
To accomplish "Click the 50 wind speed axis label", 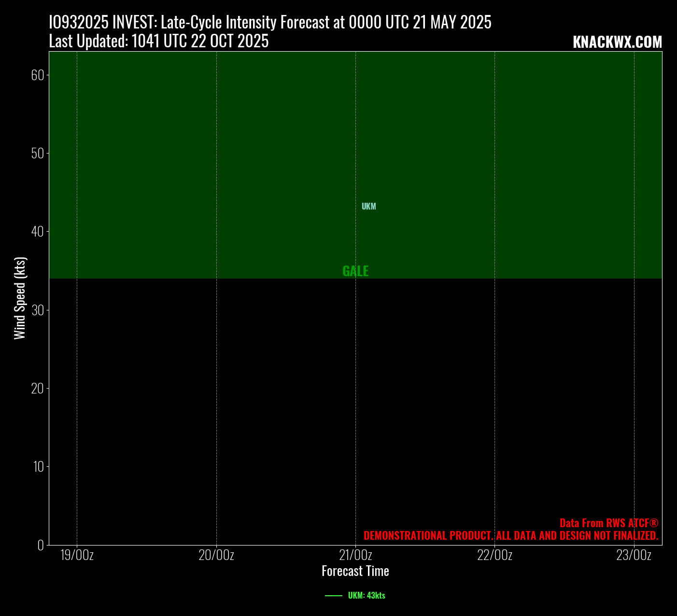I will (38, 154).
